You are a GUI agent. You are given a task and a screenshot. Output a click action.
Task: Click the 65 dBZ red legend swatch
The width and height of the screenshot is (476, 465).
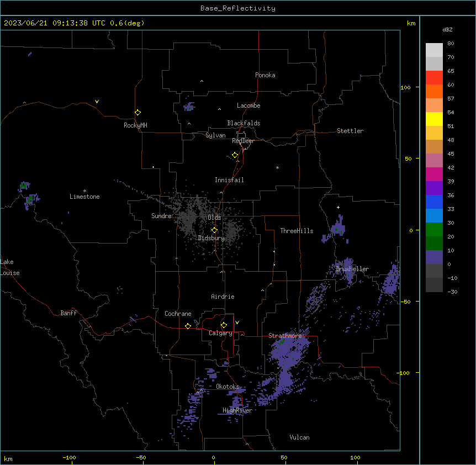click(434, 78)
